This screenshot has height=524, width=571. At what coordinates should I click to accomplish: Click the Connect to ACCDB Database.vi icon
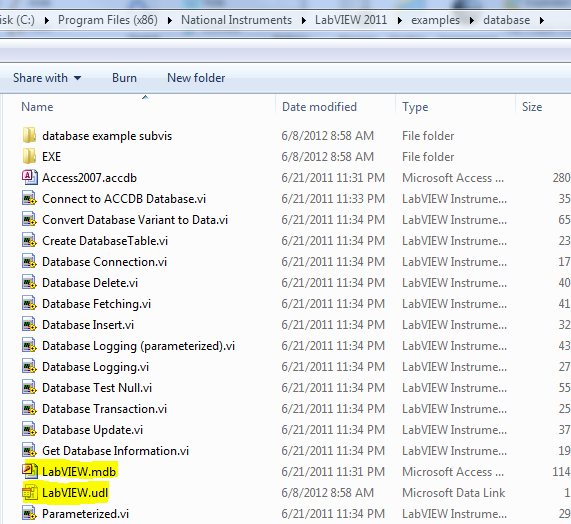tap(29, 199)
